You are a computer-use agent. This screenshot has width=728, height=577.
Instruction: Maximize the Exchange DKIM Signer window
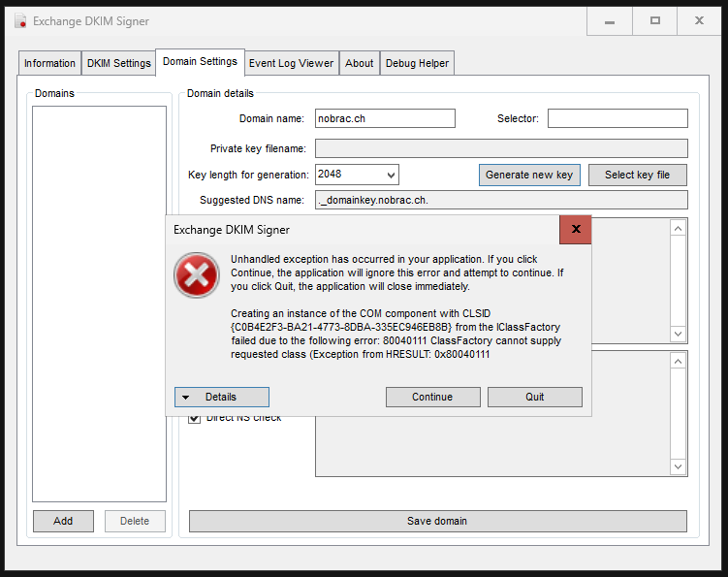[x=654, y=21]
